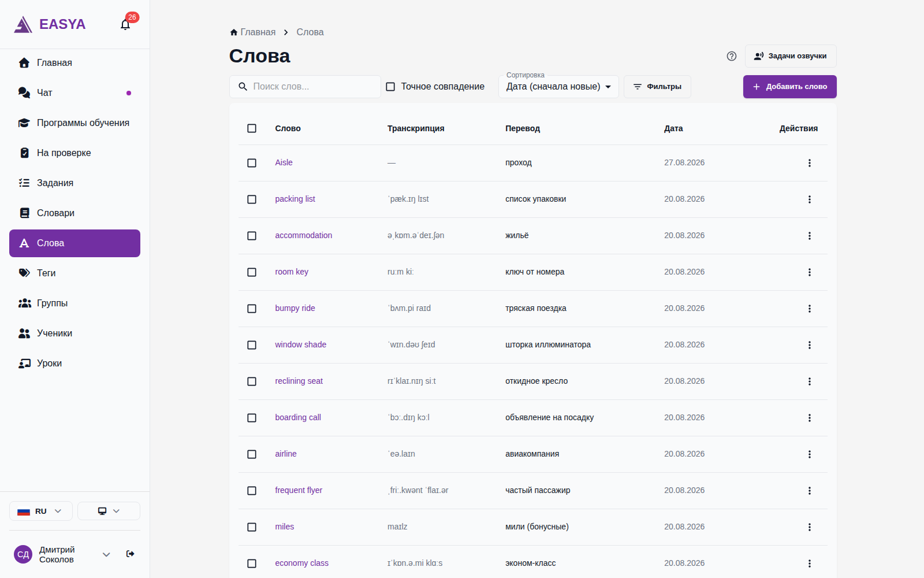Screen dimensions: 924x578
Task: Open actions menu for airline row
Action: point(810,454)
